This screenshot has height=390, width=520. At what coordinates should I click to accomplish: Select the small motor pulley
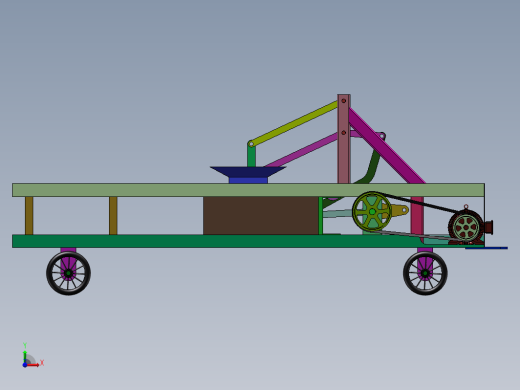(466, 227)
